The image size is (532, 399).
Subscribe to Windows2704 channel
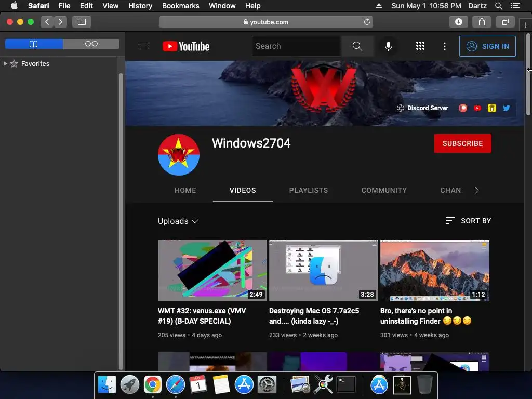(462, 143)
